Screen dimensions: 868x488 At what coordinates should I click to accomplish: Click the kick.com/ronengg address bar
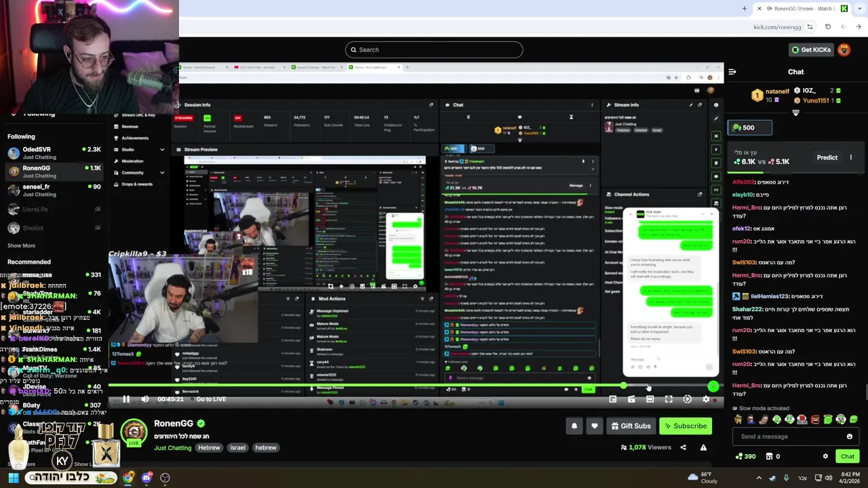[777, 27]
